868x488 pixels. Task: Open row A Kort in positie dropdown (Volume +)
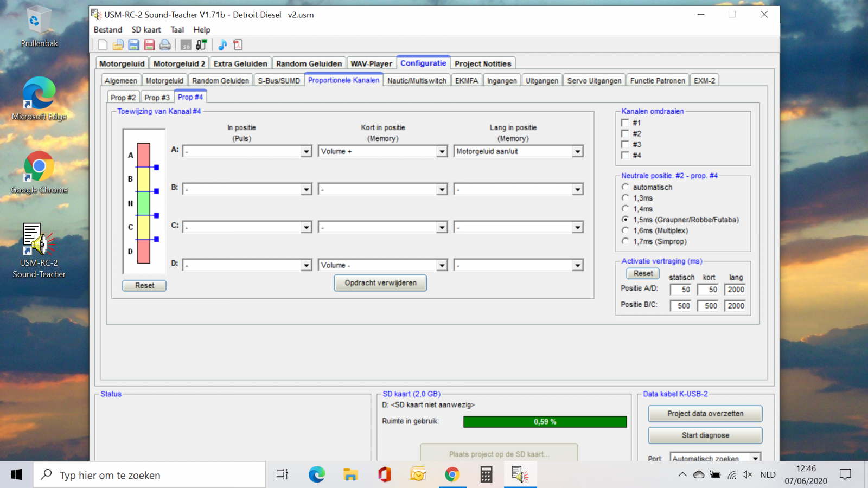coord(382,151)
